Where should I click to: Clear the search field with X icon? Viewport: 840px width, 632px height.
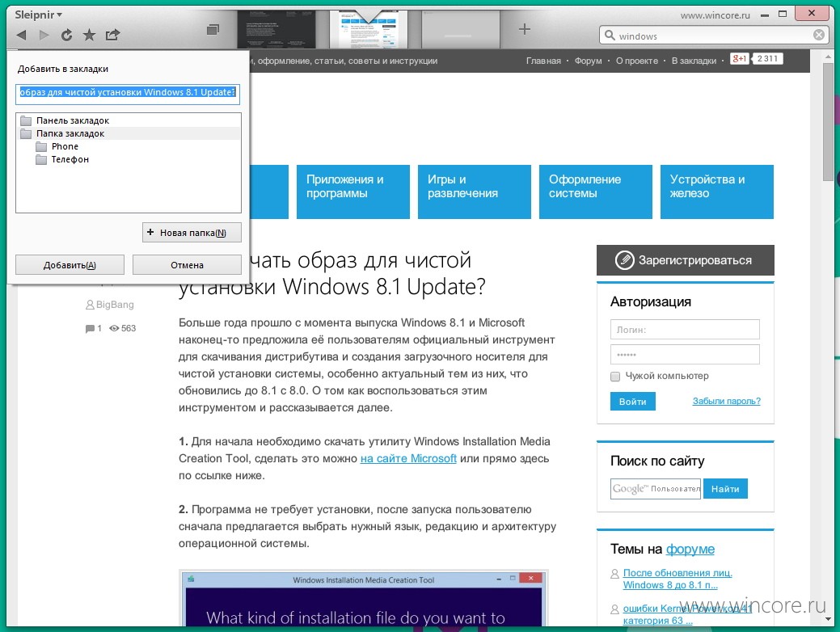819,36
